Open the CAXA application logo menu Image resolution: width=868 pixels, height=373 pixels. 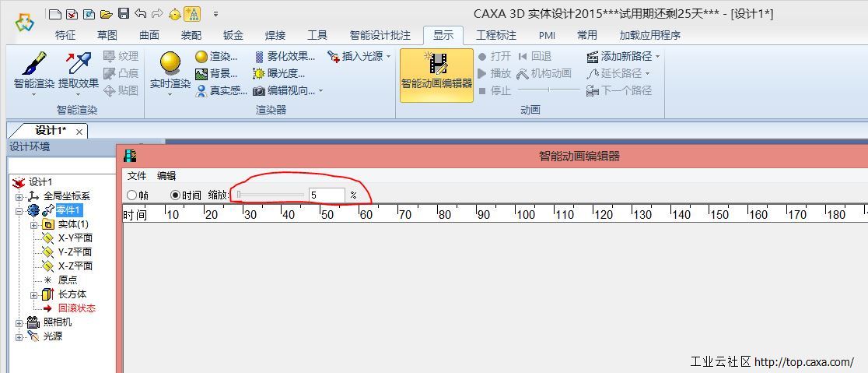pyautogui.click(x=24, y=23)
